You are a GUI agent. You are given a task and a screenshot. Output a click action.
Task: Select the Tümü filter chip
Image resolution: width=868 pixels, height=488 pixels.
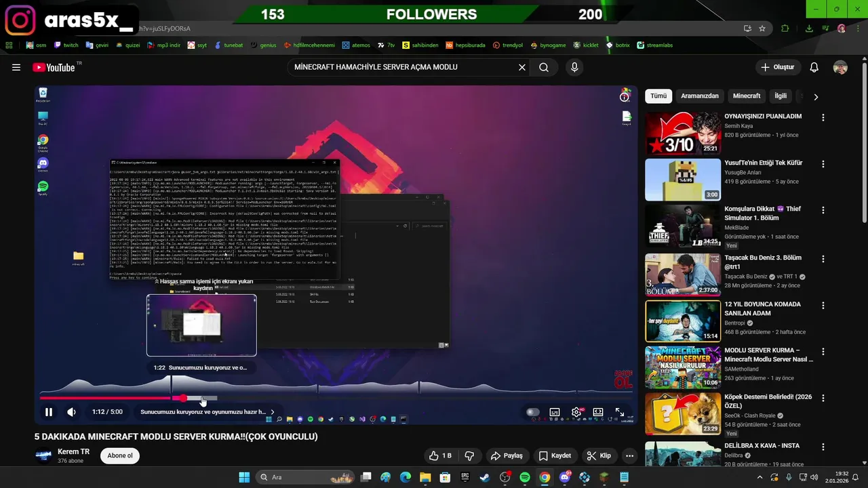tap(658, 96)
